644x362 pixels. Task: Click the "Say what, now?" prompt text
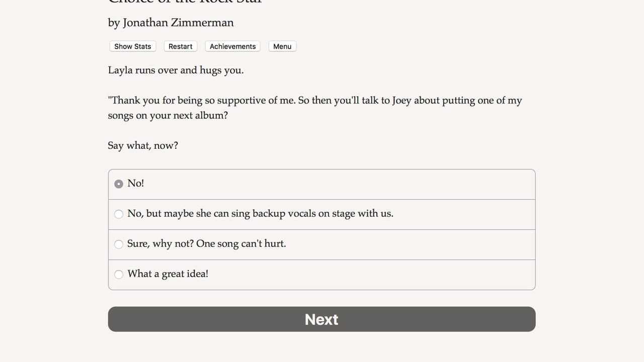143,146
